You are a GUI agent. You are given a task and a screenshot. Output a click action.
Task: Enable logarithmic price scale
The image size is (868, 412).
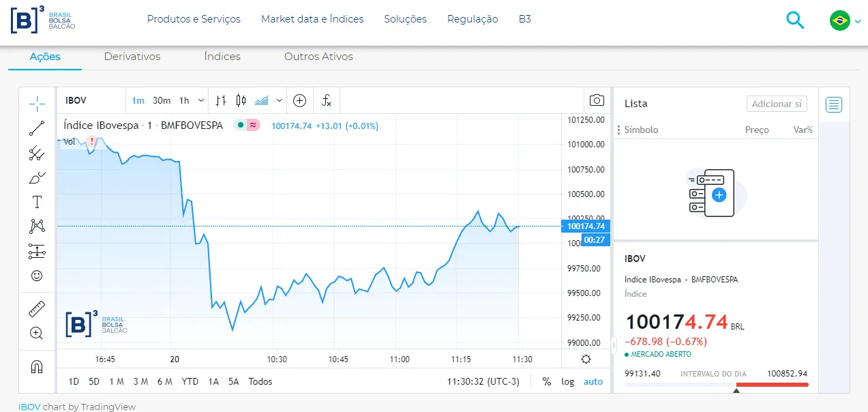[567, 381]
